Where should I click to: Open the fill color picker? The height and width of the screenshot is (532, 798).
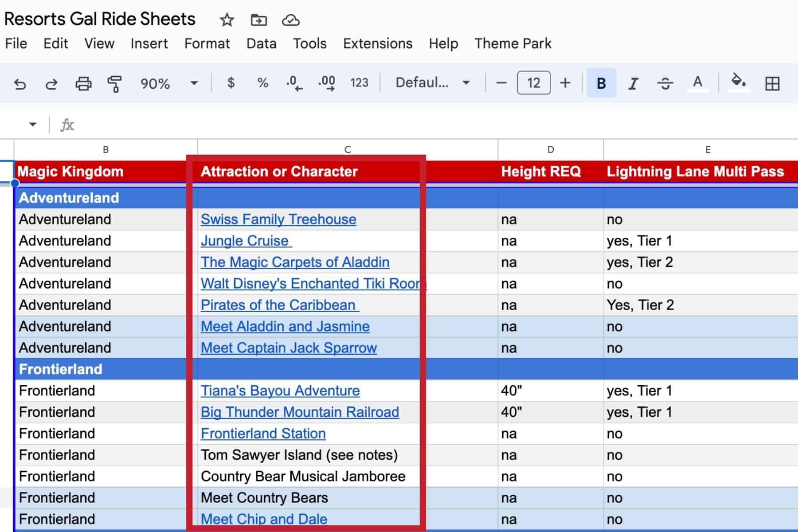pyautogui.click(x=739, y=83)
